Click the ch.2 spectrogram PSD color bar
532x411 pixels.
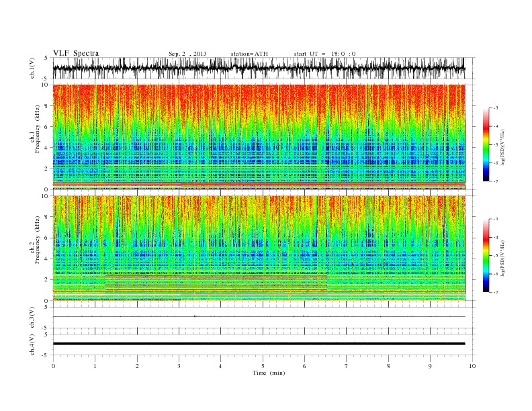(486, 256)
